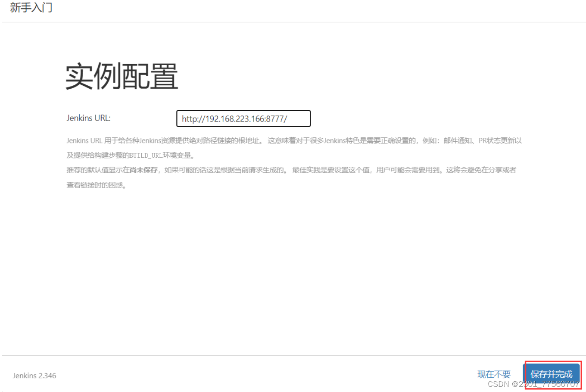Screen dimensions: 586x392
Task: Click the Jenkins 2.346 version label
Action: 34,375
